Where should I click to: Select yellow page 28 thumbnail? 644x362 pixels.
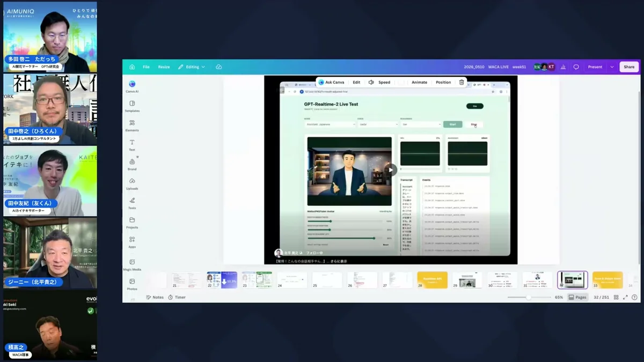pos(433,280)
